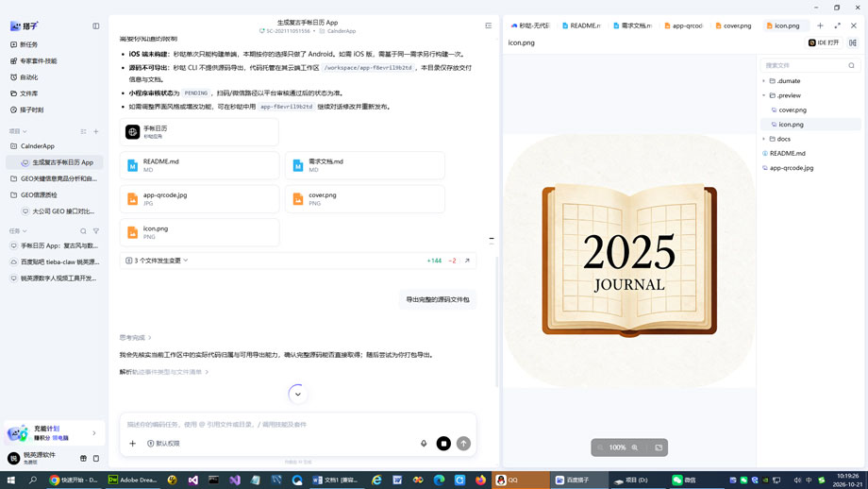
Task: Open the app-qrcode.jpg file card
Action: point(199,199)
